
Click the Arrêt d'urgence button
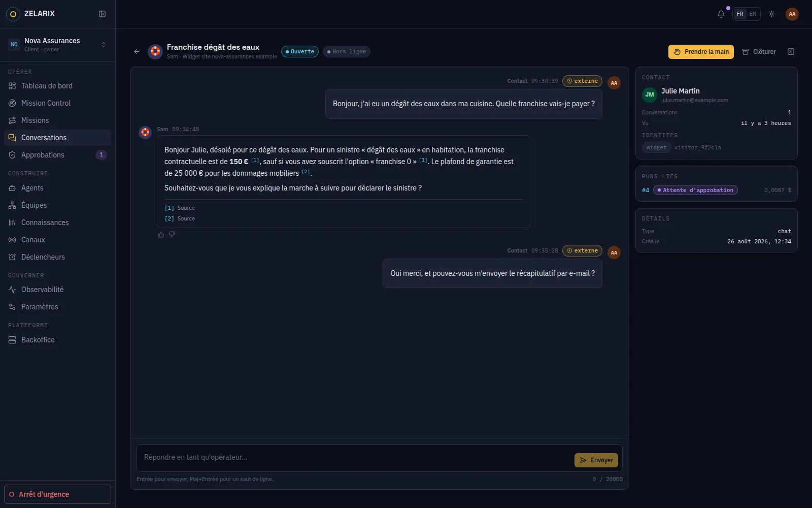(x=58, y=494)
